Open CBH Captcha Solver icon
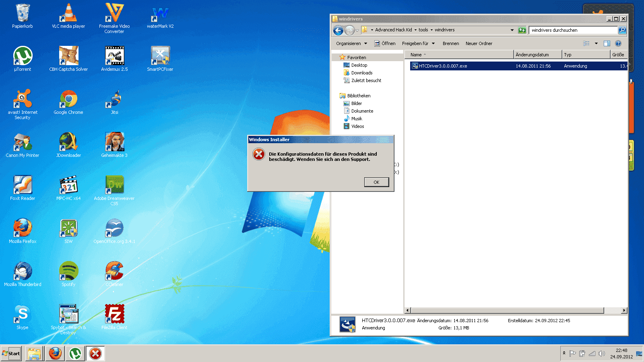This screenshot has height=362, width=644. [x=68, y=59]
